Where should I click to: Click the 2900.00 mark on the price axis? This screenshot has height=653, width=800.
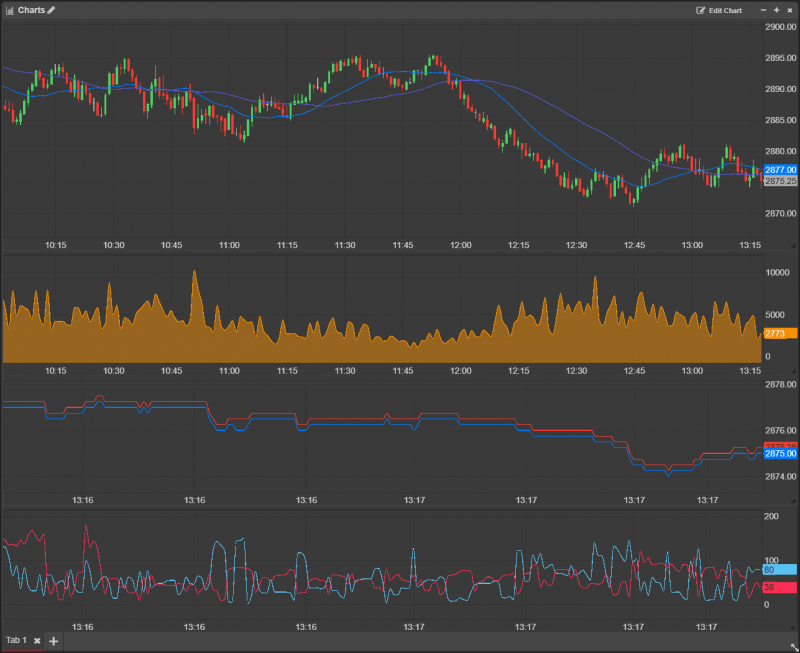tap(780, 27)
